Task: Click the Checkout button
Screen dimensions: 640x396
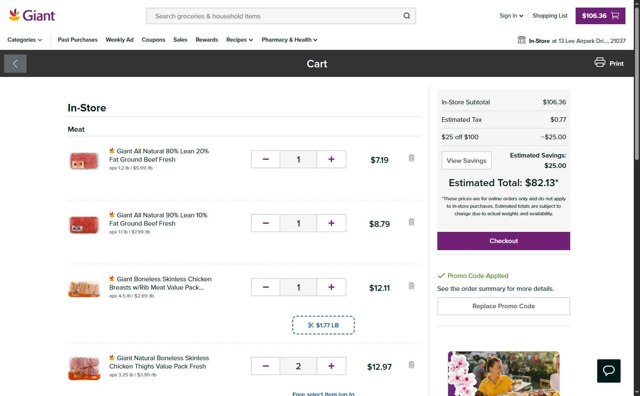Action: [x=504, y=241]
